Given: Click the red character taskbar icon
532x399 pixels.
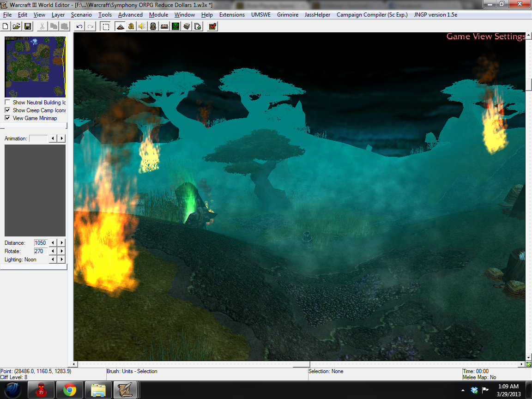Looking at the screenshot, I should coord(41,390).
